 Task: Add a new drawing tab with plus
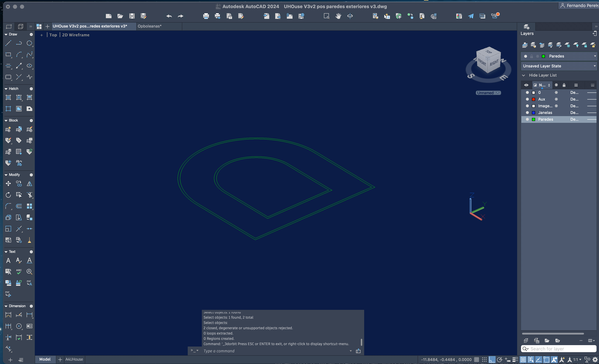(47, 26)
